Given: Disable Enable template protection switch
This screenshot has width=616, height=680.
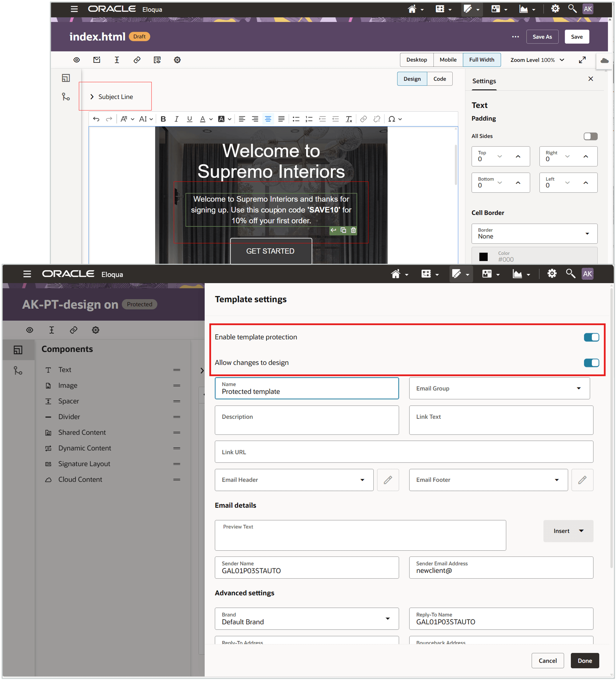Looking at the screenshot, I should click(591, 337).
